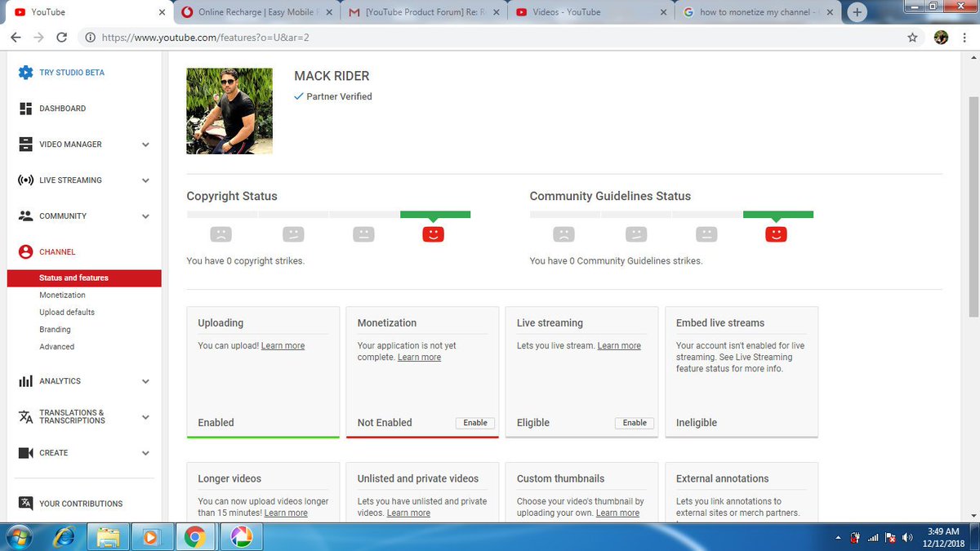Image resolution: width=980 pixels, height=551 pixels.
Task: Click Learn more link in Live streaming card
Action: [x=619, y=346]
